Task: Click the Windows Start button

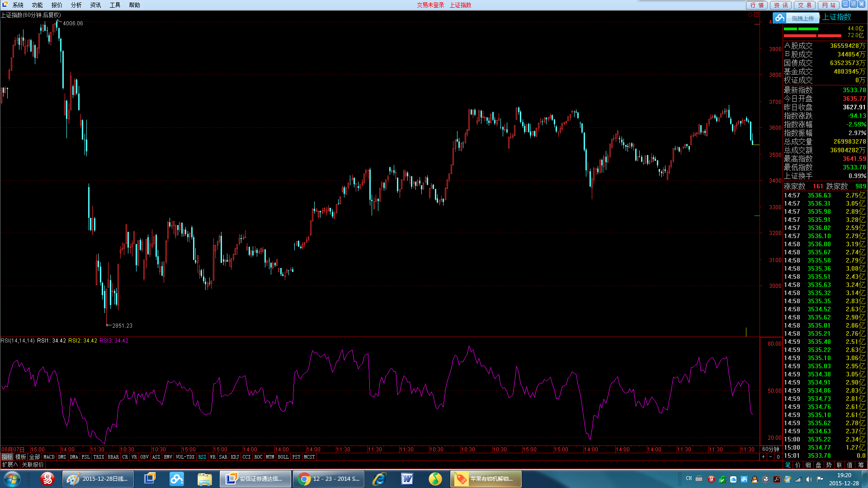Action: click(x=12, y=479)
